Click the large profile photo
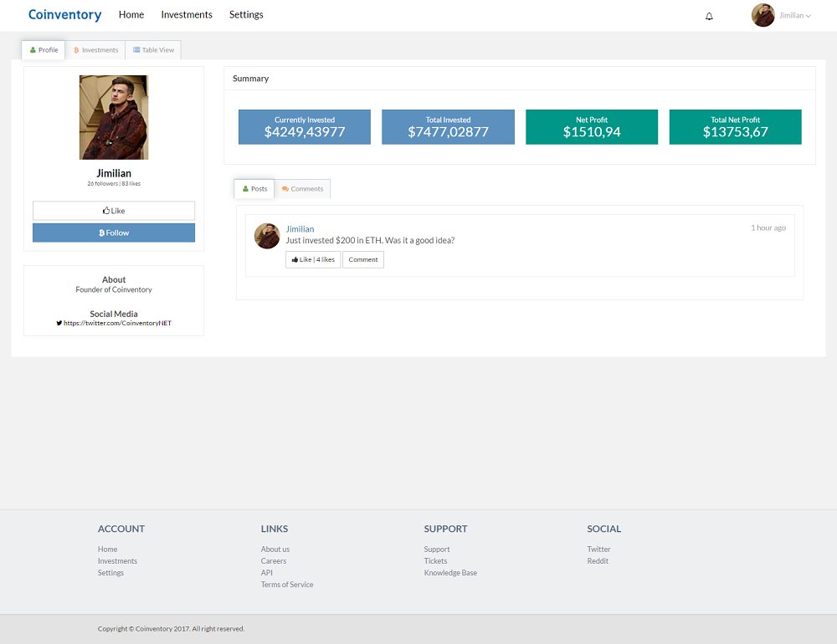This screenshot has height=644, width=837. click(114, 117)
